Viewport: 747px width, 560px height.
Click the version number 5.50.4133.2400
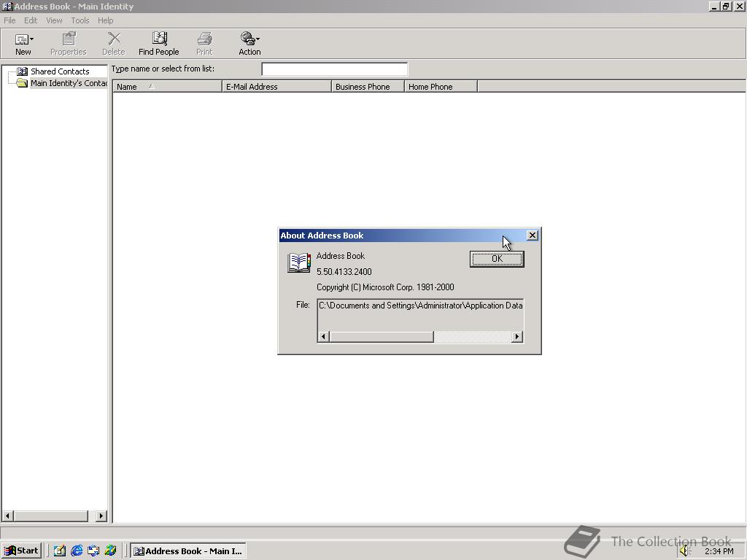[x=344, y=271]
